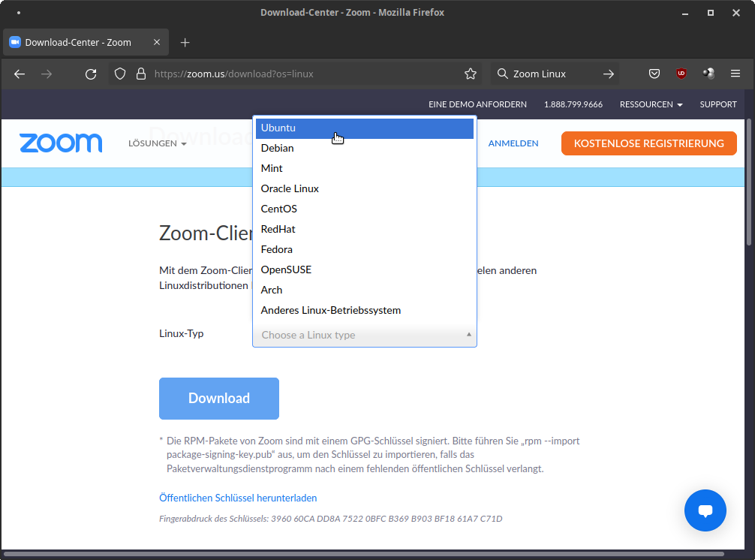Choose Oracle Linux in the dropdown list

tap(365, 188)
